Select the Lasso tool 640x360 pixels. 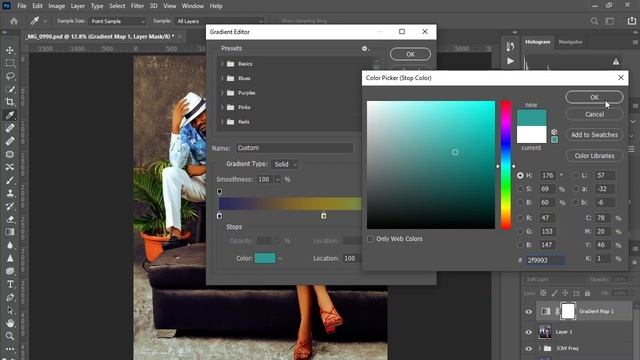(10, 76)
